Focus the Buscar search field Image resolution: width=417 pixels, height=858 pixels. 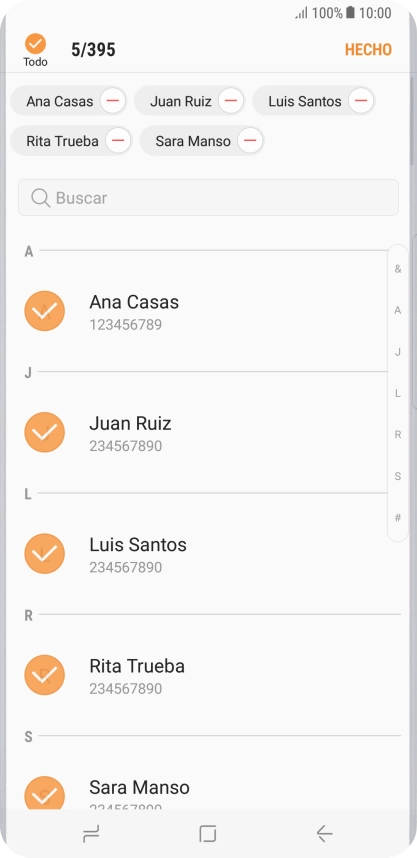point(208,198)
